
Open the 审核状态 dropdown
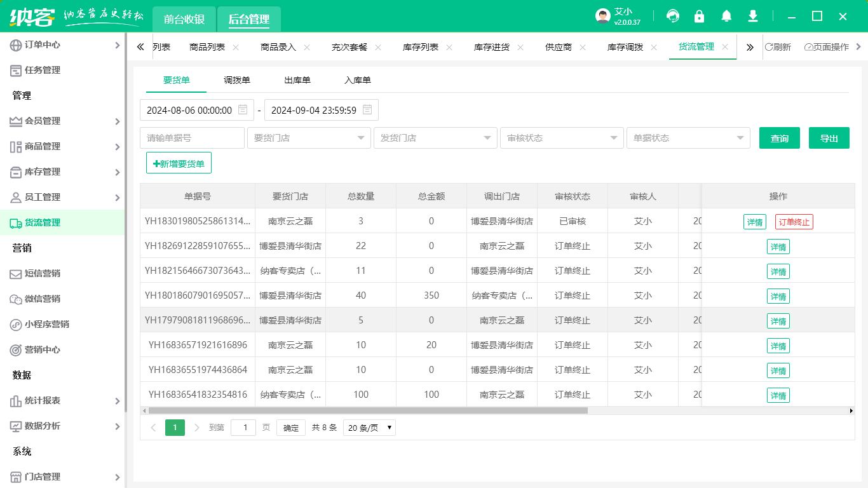[x=562, y=138]
